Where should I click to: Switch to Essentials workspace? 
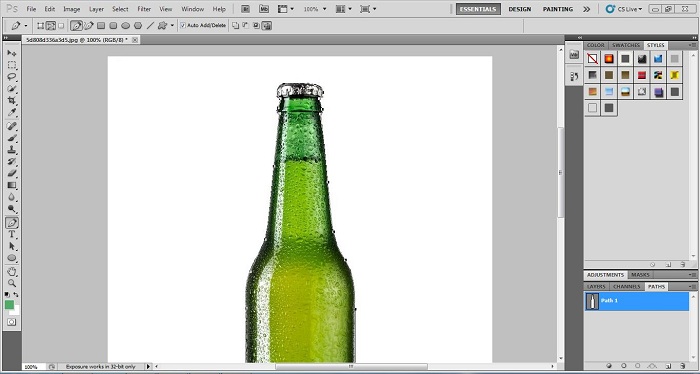click(478, 9)
